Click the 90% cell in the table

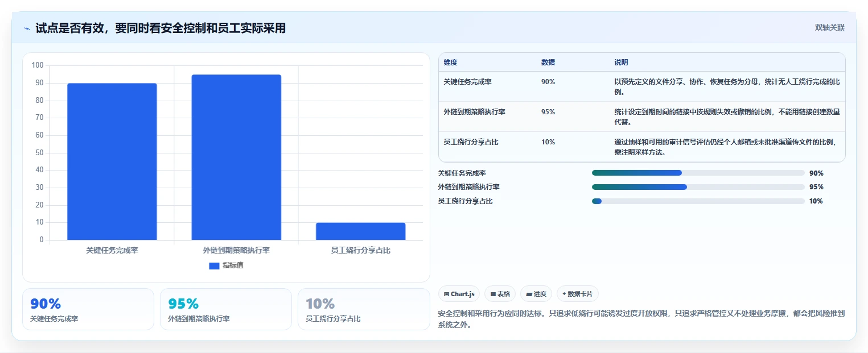pyautogui.click(x=548, y=82)
